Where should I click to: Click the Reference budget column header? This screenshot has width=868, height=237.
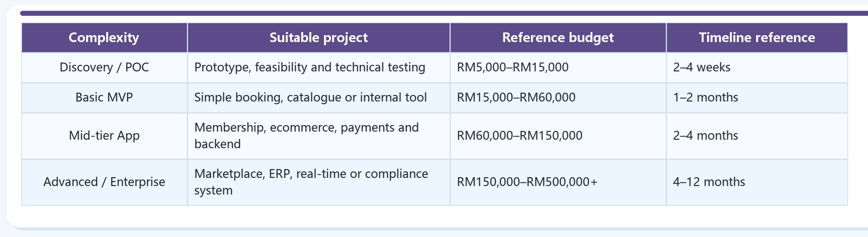click(x=558, y=37)
